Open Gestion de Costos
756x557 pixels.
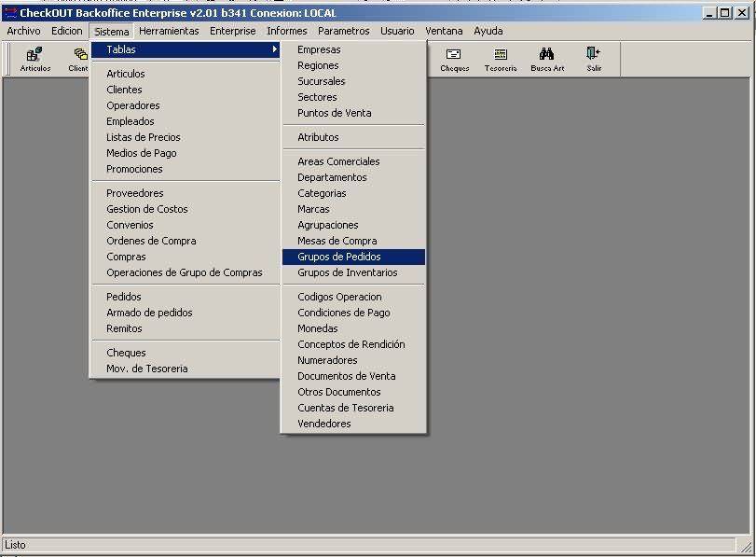tap(186, 209)
